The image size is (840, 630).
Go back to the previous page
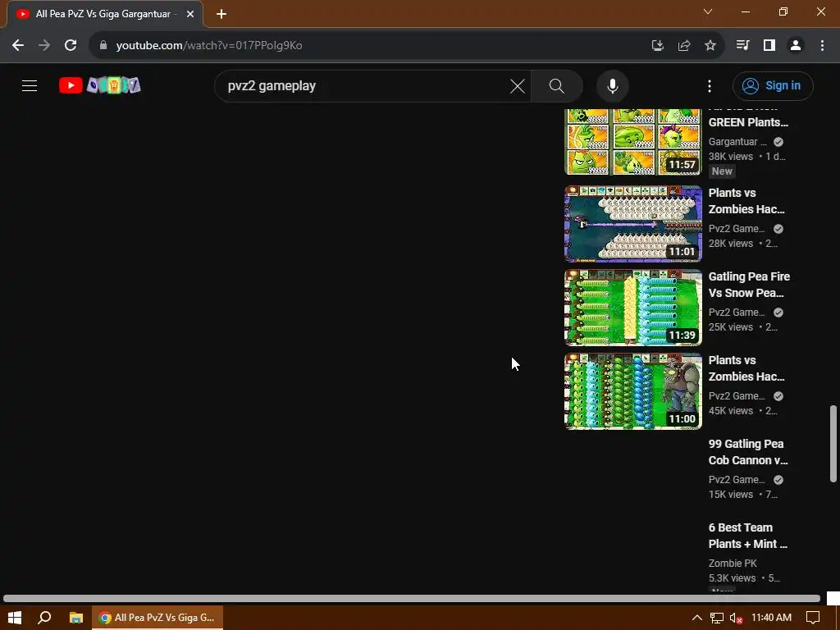[18, 46]
